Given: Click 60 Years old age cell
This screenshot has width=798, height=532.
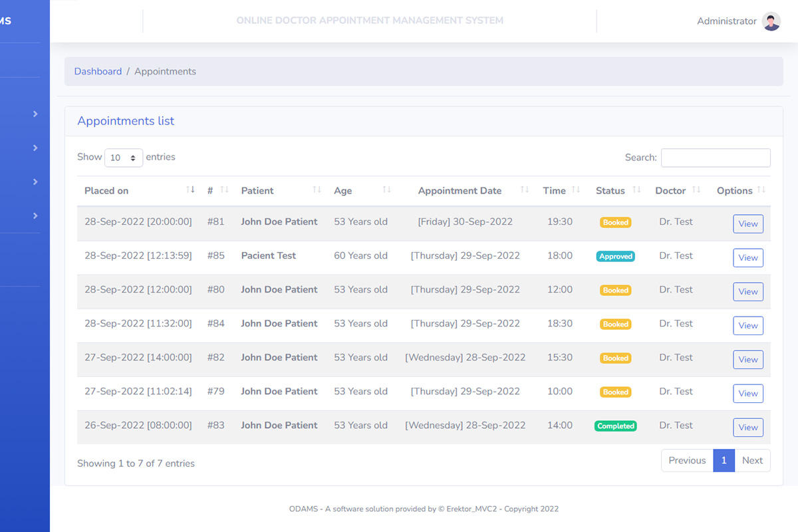Looking at the screenshot, I should tap(360, 255).
